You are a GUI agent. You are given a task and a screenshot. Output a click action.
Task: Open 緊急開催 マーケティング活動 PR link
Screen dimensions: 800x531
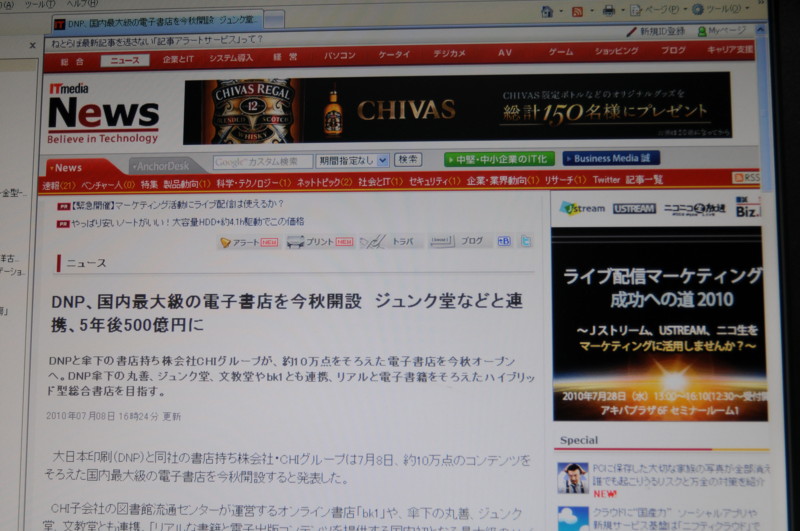[170, 205]
